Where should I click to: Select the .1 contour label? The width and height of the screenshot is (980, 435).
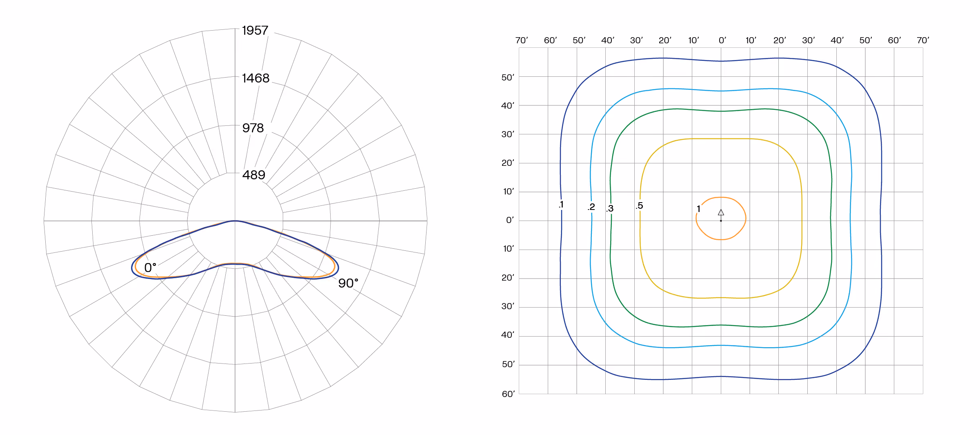pyautogui.click(x=561, y=205)
